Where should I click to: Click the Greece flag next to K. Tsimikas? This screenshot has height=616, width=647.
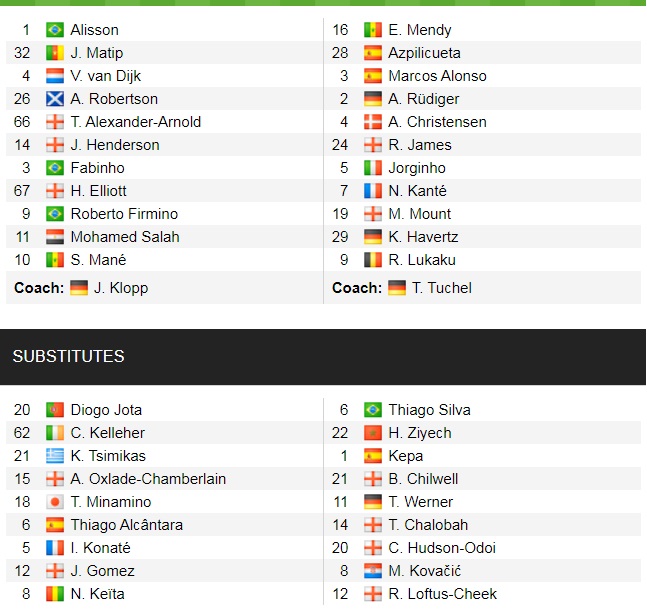click(55, 456)
